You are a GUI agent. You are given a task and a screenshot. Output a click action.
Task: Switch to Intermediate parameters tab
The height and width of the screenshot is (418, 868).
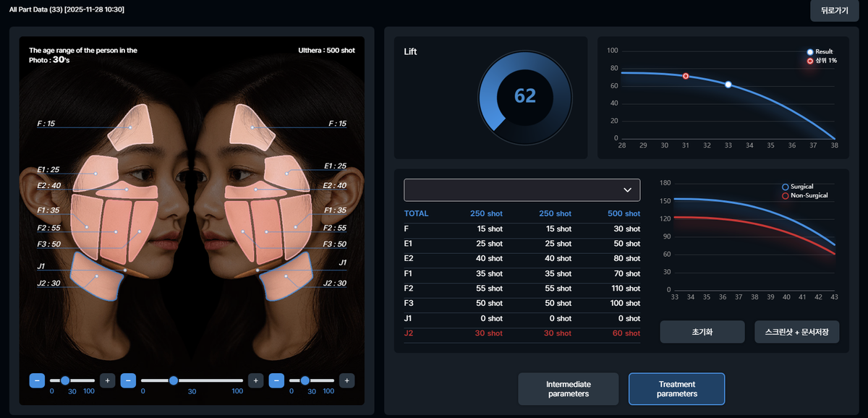coord(568,389)
